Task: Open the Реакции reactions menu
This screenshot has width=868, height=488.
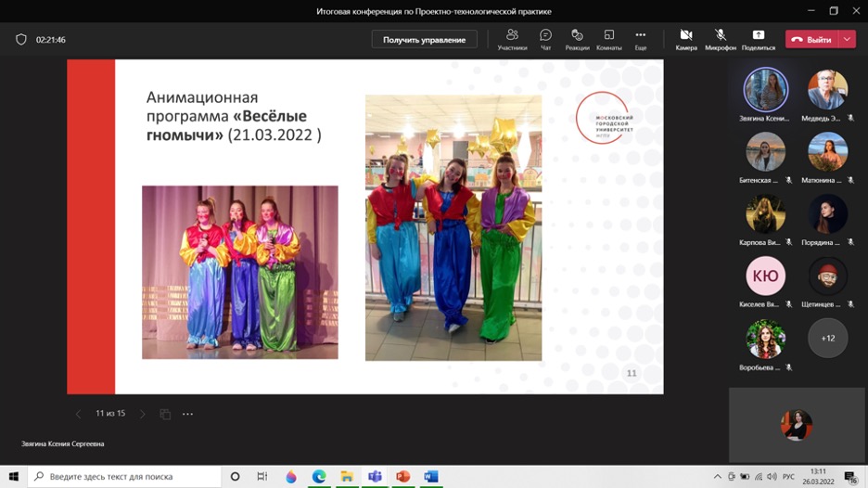Action: point(577,39)
